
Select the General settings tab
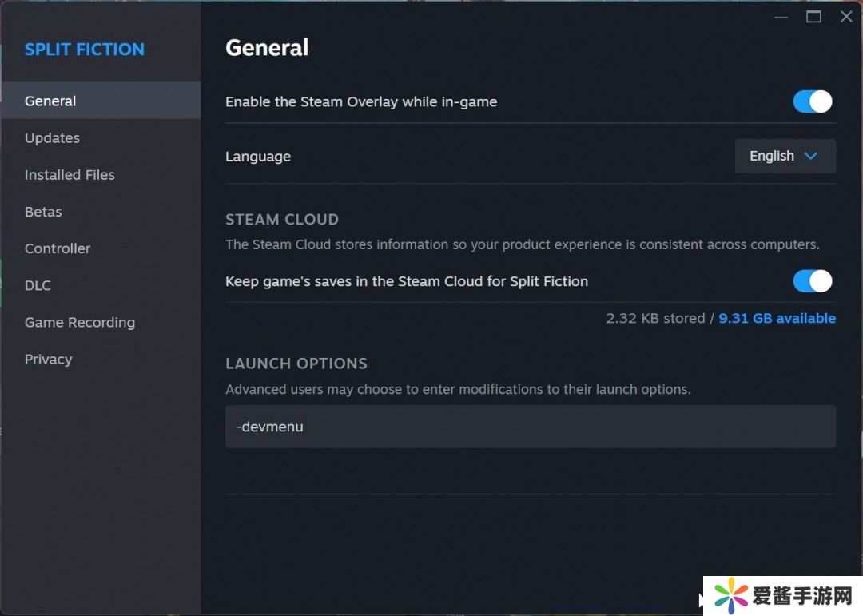click(50, 101)
